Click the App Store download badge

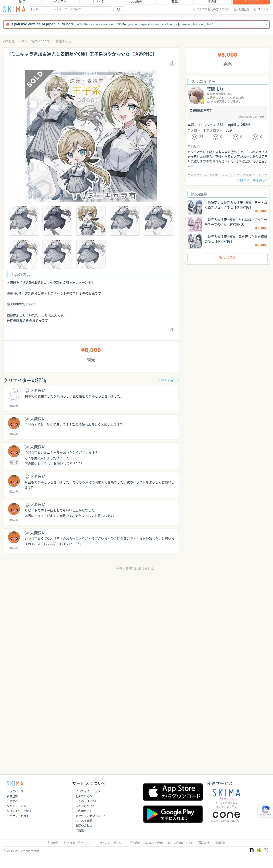173,792
